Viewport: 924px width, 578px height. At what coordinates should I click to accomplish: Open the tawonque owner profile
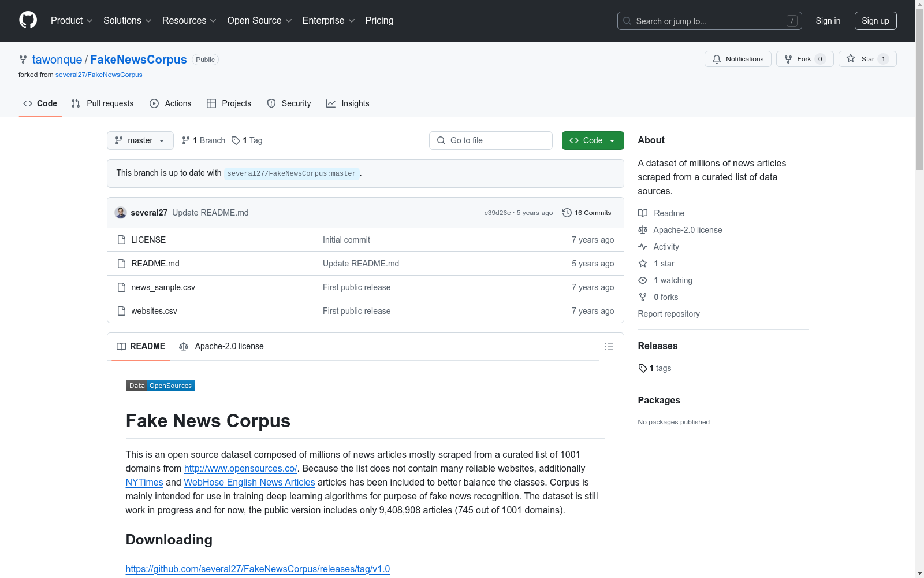(x=57, y=60)
